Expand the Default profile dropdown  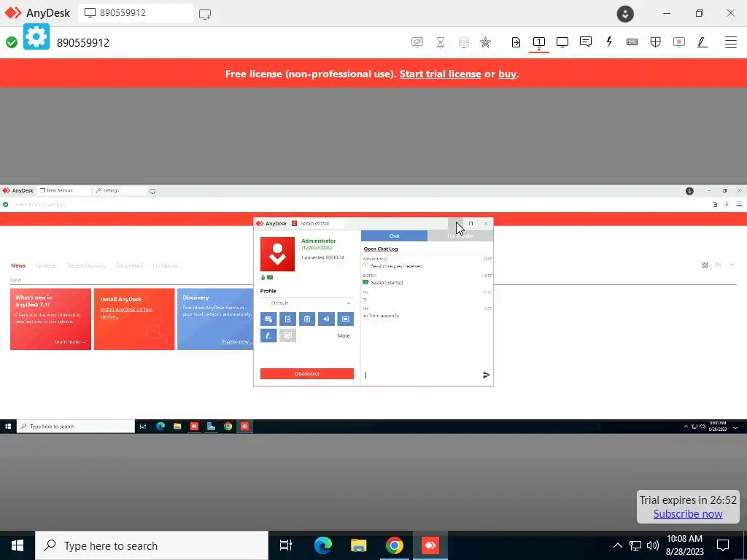pos(307,303)
